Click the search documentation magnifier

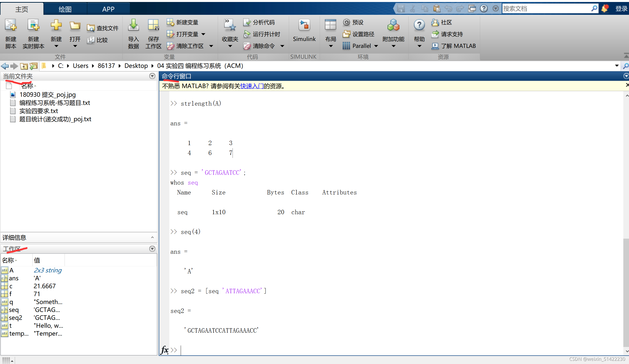coord(594,9)
